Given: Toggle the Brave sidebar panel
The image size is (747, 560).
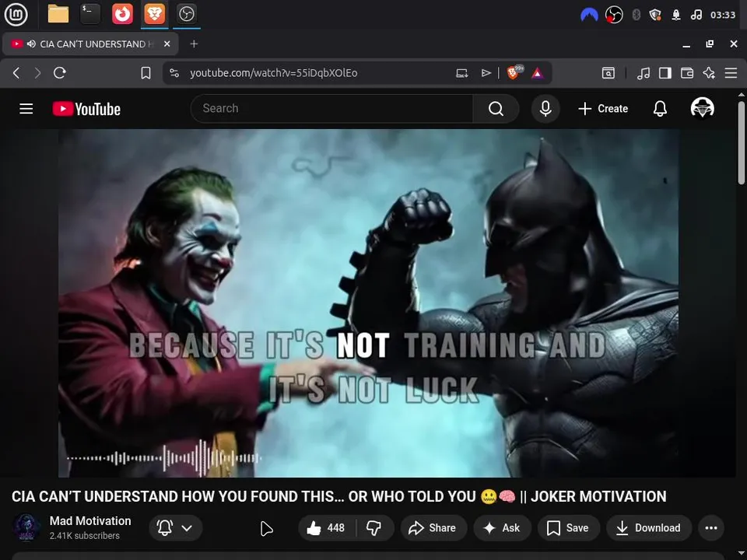Looking at the screenshot, I should [x=665, y=73].
